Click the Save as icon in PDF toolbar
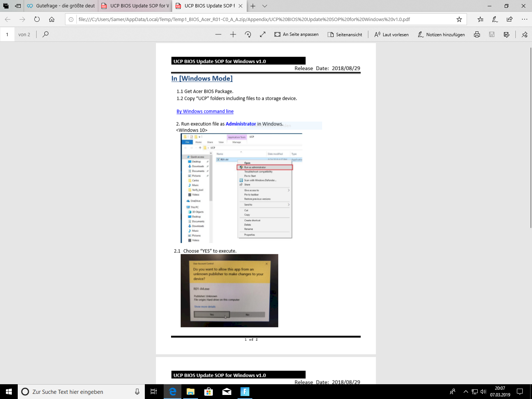This screenshot has width=532, height=399. click(507, 34)
